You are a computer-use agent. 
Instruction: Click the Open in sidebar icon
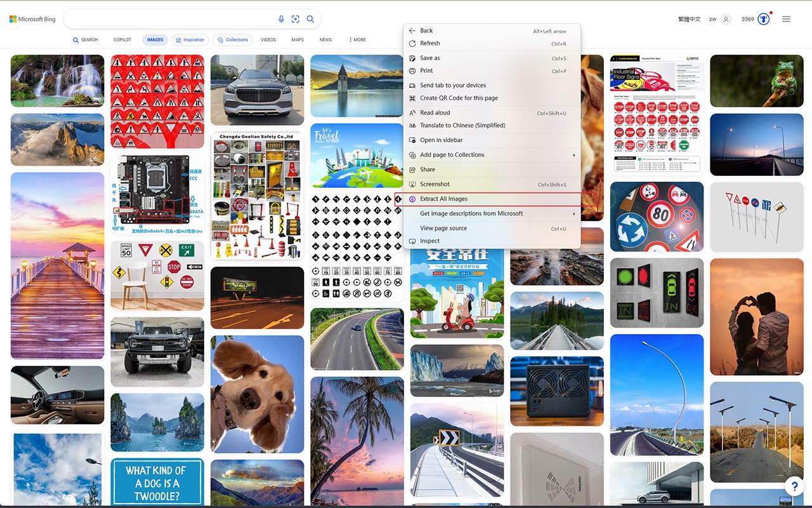click(412, 140)
